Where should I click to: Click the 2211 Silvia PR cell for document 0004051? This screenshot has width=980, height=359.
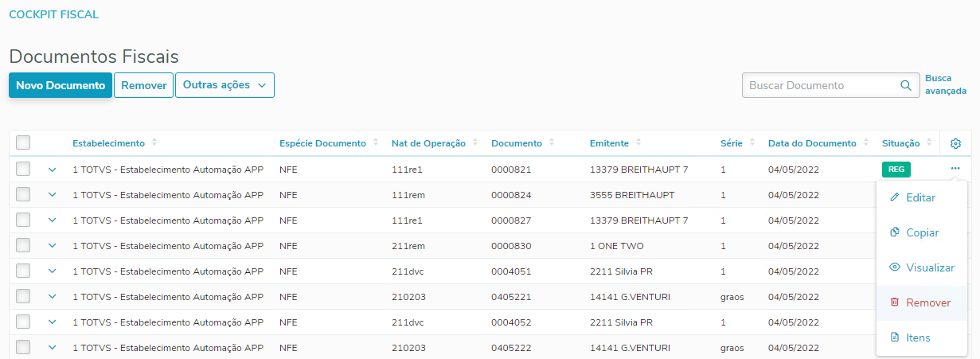click(x=621, y=271)
